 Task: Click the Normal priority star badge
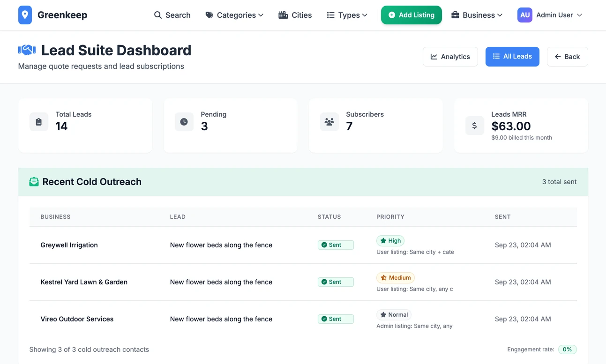(394, 315)
